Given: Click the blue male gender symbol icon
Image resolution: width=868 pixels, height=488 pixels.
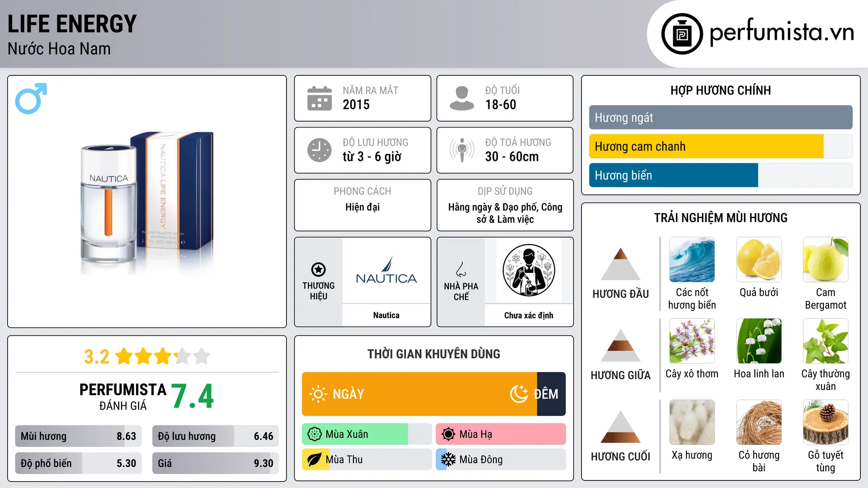Looking at the screenshot, I should tap(31, 98).
